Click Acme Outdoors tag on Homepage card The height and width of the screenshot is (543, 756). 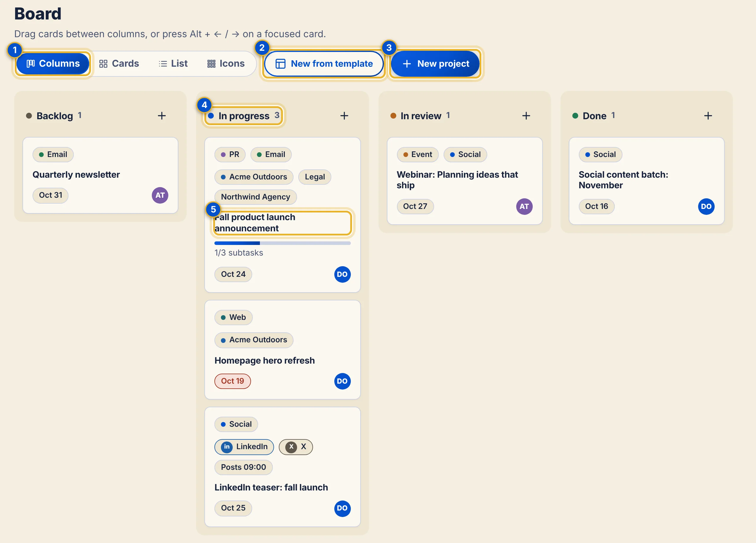point(254,340)
